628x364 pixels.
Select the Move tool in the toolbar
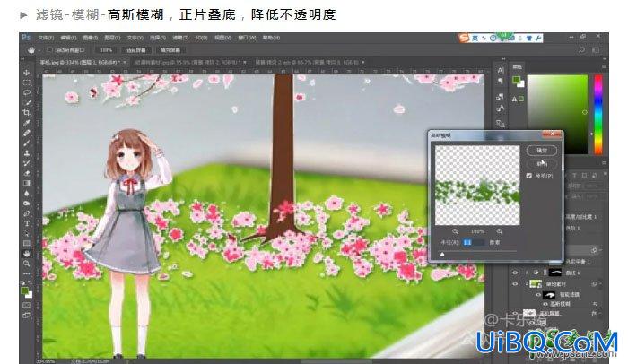coord(27,73)
